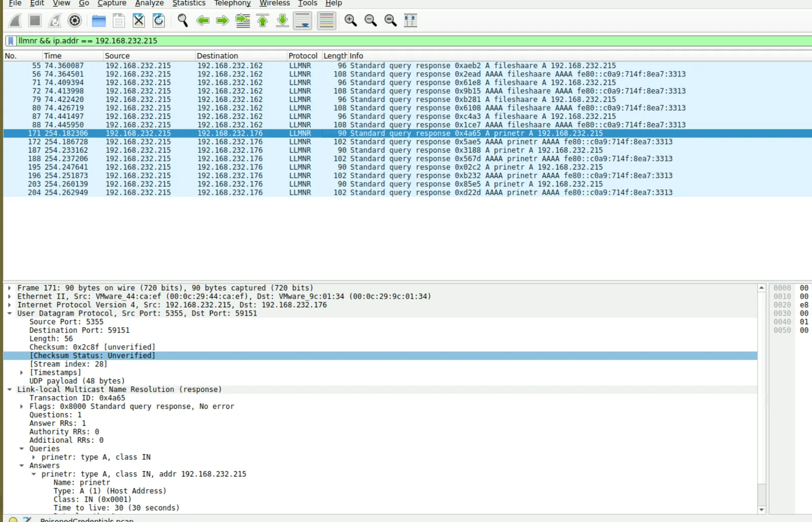Find a packet with magnifier icon

click(183, 21)
